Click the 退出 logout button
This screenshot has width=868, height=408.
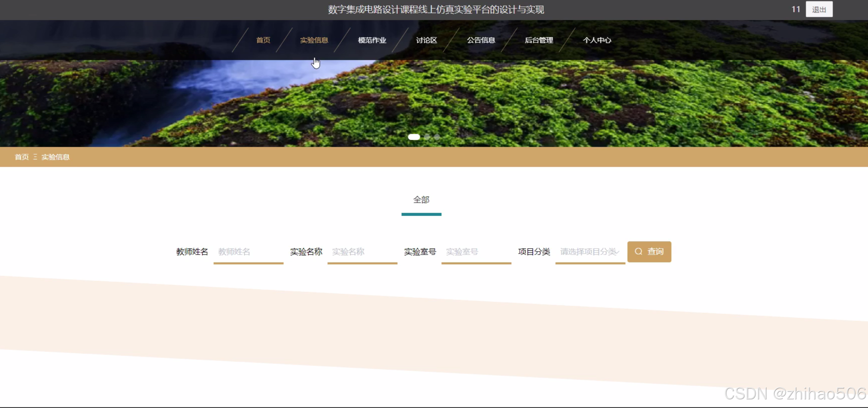[819, 9]
